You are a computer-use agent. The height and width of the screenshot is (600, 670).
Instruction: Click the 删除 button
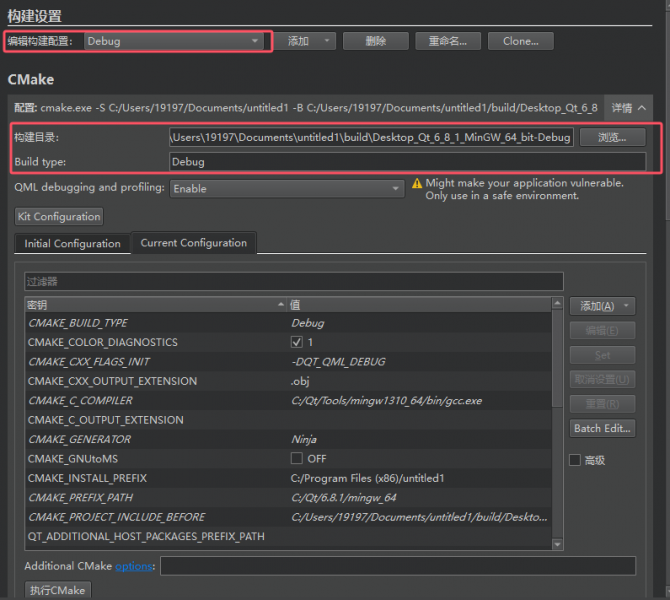point(375,41)
